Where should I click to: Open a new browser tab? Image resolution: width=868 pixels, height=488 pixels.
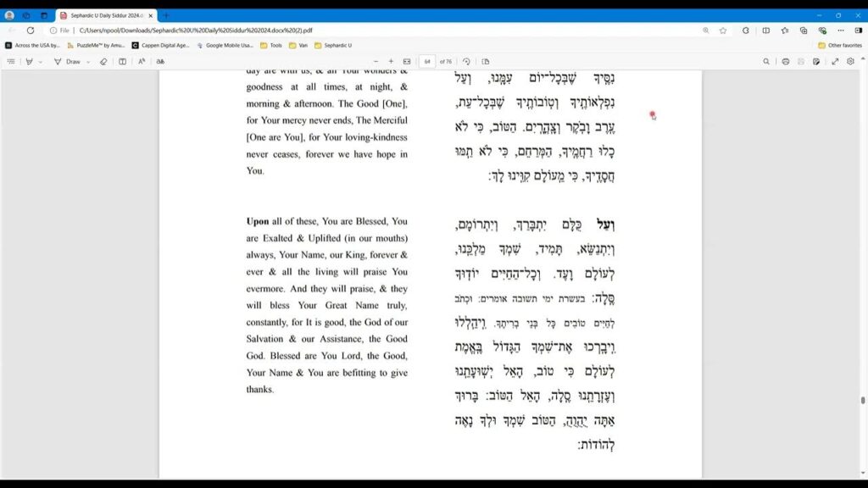[x=166, y=15]
